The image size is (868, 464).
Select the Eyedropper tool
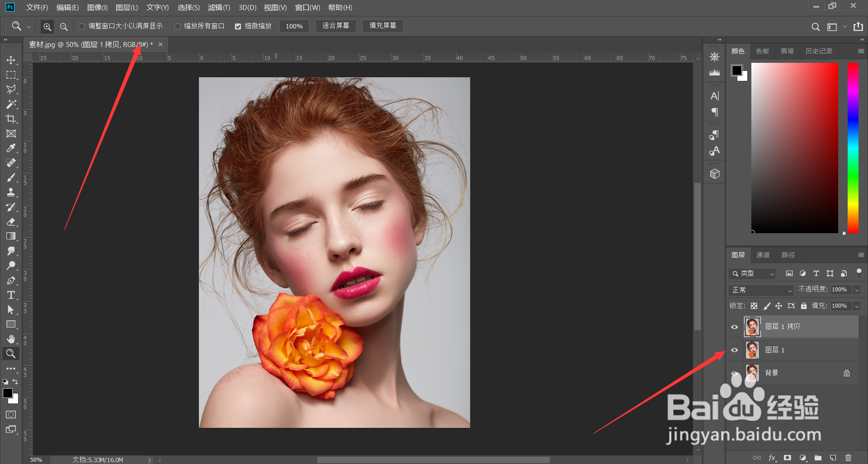pos(11,148)
